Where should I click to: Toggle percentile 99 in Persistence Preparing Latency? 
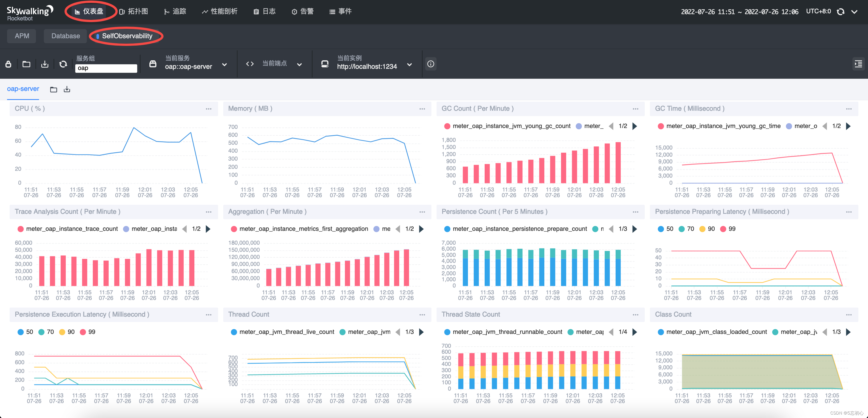tap(727, 229)
